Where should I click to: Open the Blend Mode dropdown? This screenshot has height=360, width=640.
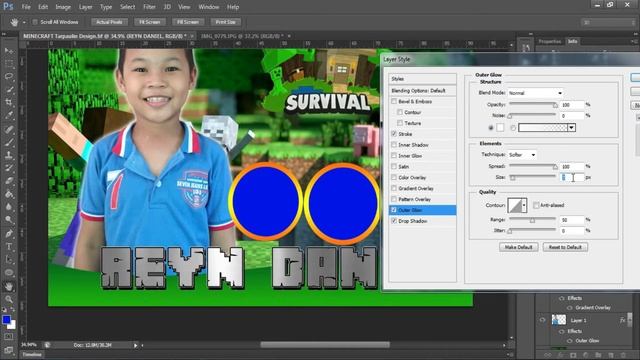click(535, 93)
